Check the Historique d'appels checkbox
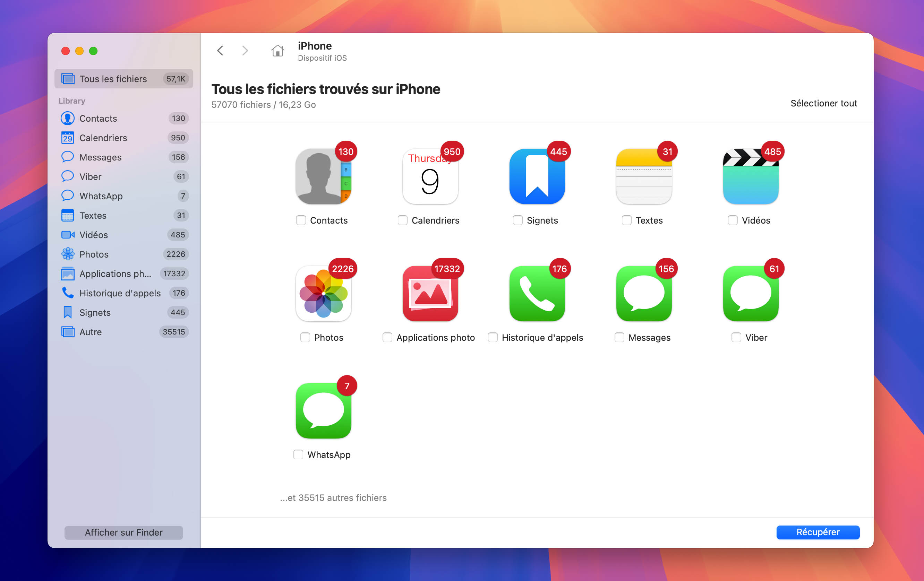Image resolution: width=924 pixels, height=581 pixels. 493,338
